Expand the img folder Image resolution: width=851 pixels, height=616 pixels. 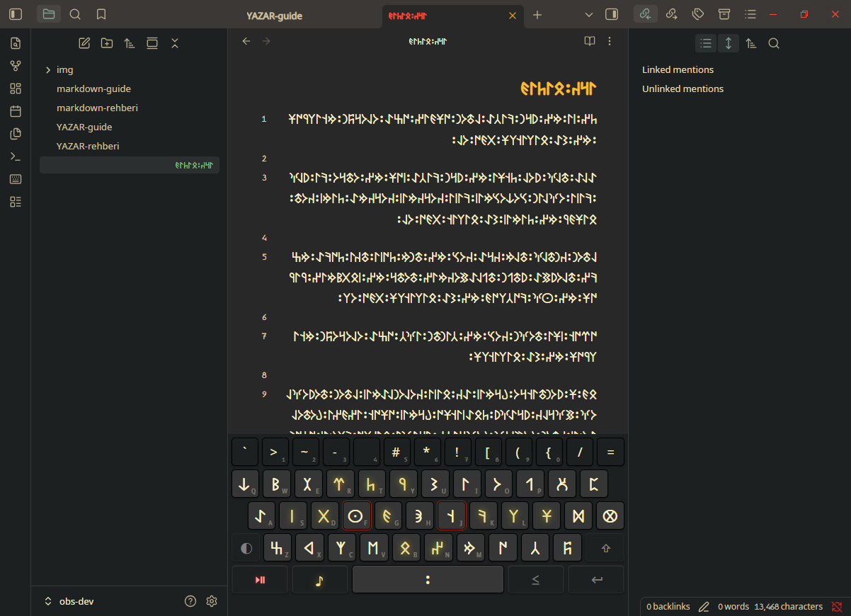(x=48, y=70)
